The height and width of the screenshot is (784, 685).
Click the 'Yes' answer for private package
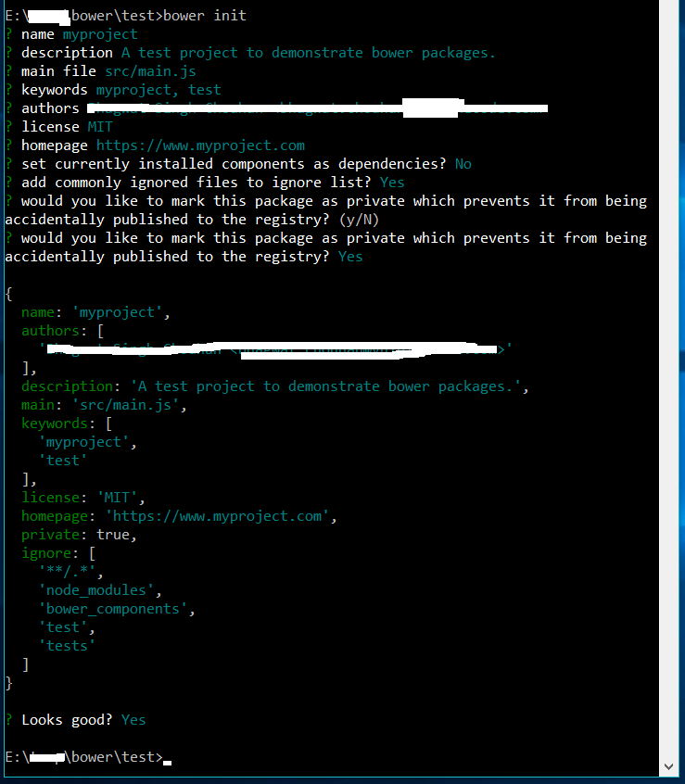(x=350, y=257)
